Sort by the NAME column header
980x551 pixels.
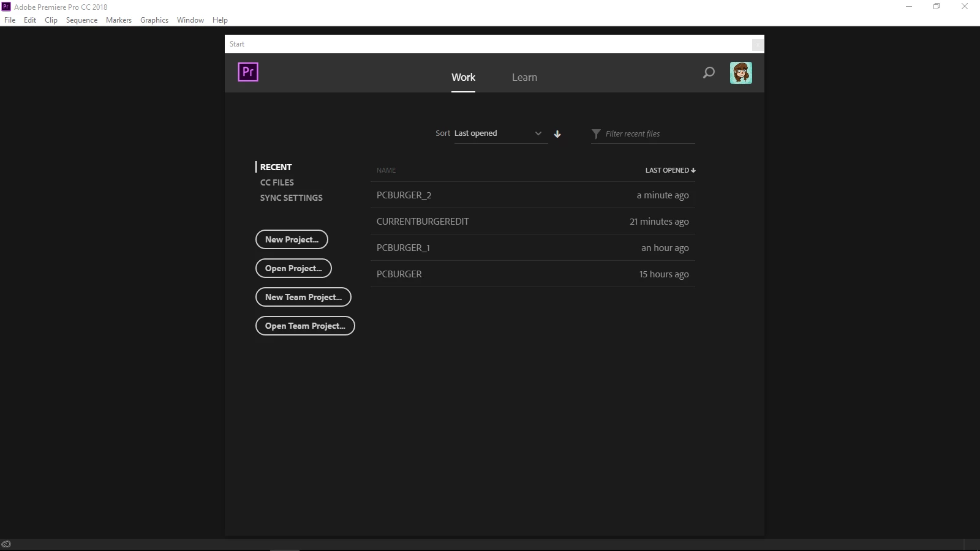coord(386,170)
